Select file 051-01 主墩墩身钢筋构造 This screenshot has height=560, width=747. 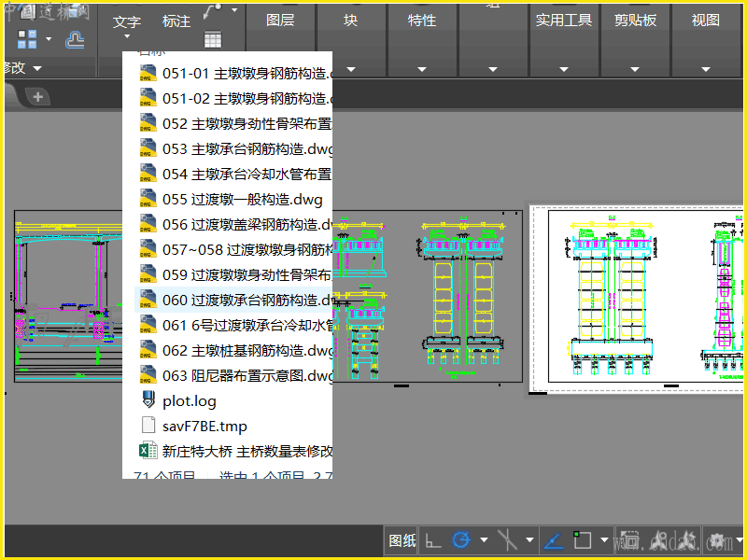(233, 74)
